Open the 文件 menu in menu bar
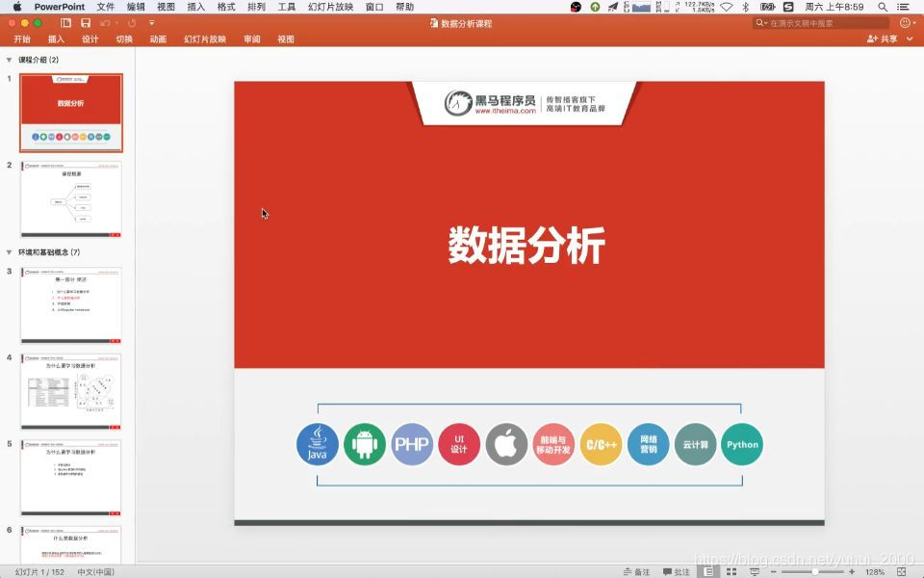The image size is (924, 578). point(106,7)
